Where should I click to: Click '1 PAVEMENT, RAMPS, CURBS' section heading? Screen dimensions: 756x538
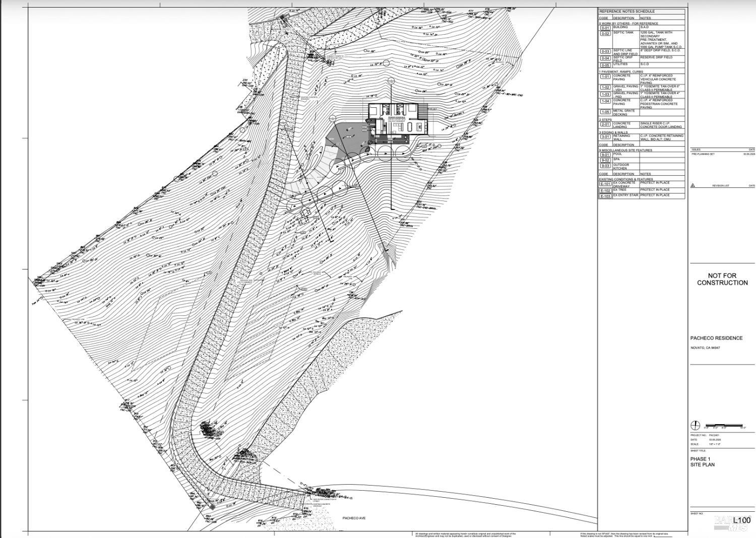621,72
